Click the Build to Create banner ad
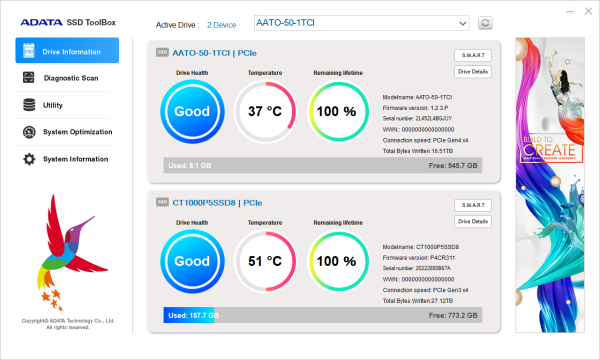This screenshot has height=360, width=600. (x=550, y=185)
